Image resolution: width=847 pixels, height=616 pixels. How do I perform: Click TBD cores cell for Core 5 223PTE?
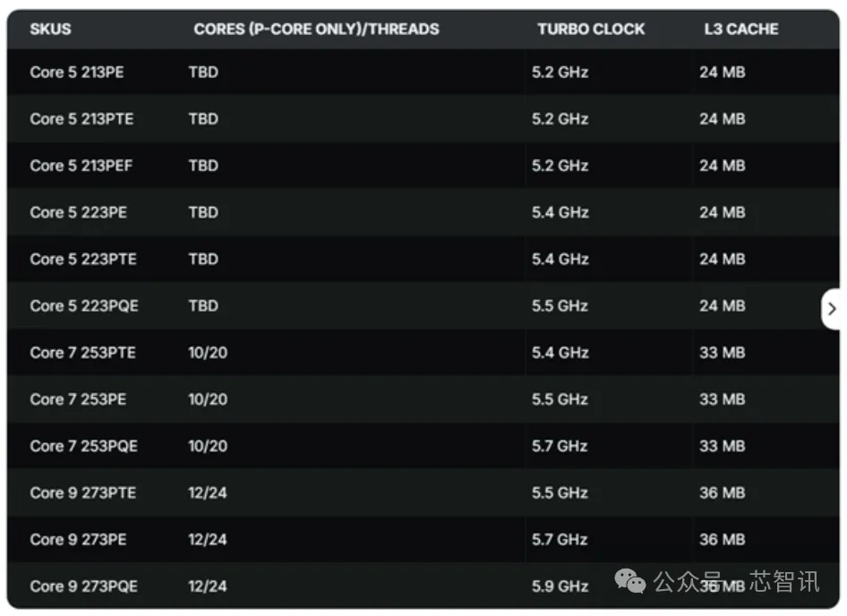tap(203, 259)
